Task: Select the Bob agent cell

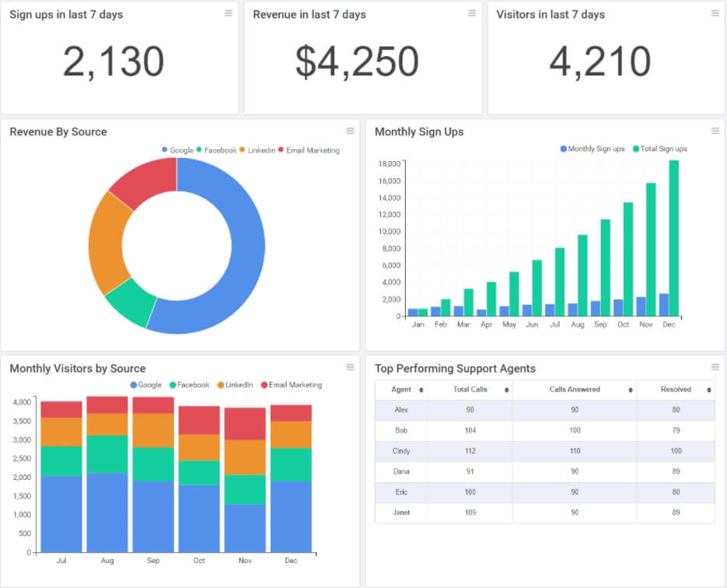Action: (x=401, y=430)
